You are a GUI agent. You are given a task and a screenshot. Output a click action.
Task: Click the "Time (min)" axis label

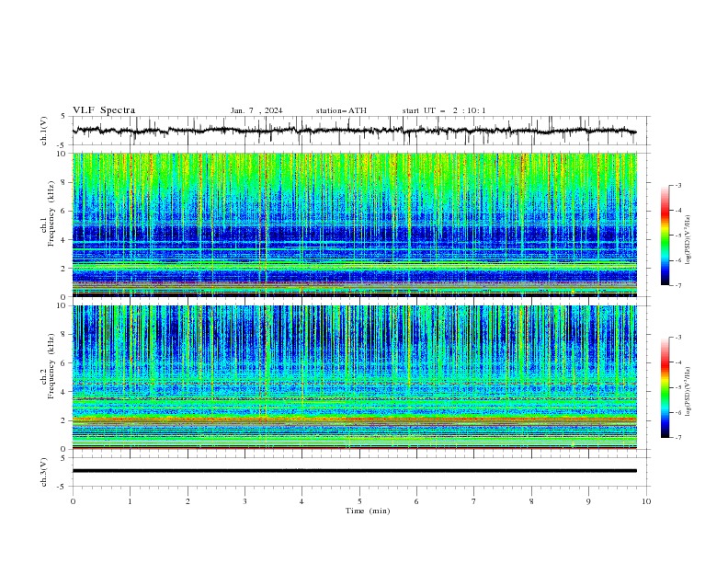[368, 511]
